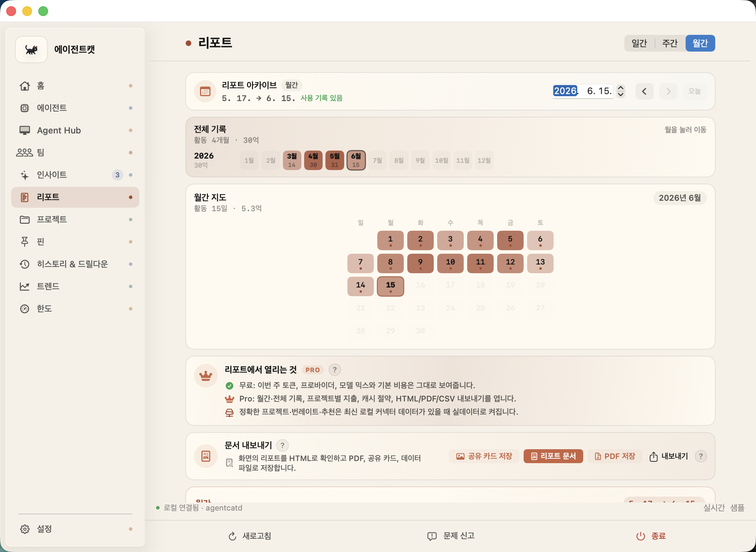Click the 문제 신고 speech bubble icon
This screenshot has width=756, height=552.
coord(432,536)
